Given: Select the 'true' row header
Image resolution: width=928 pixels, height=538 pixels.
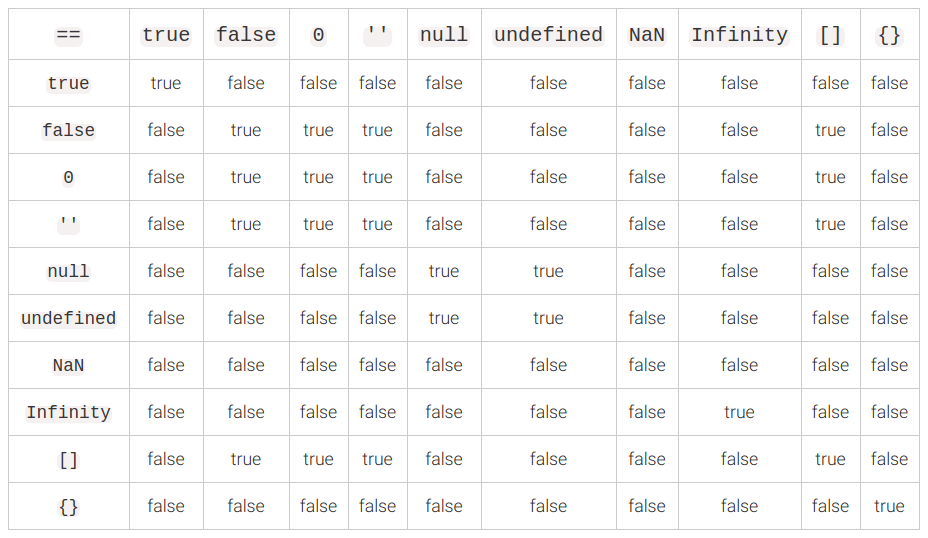Looking at the screenshot, I should coord(68,83).
